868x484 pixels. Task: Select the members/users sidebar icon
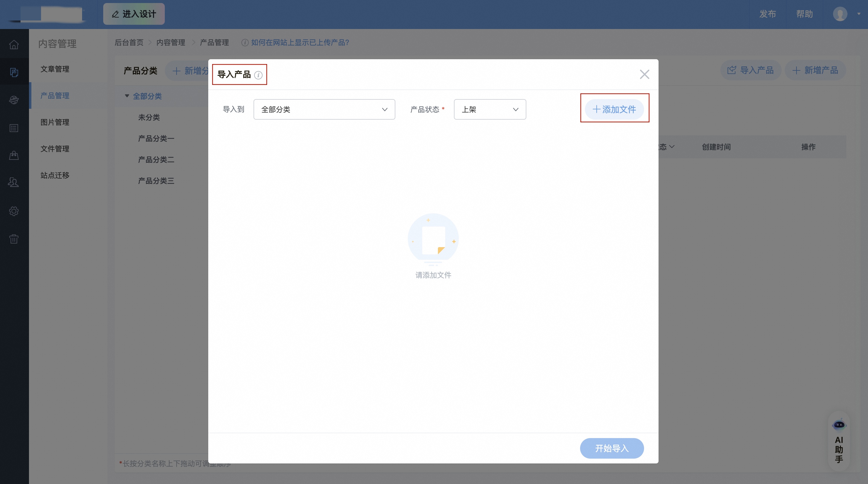click(14, 182)
